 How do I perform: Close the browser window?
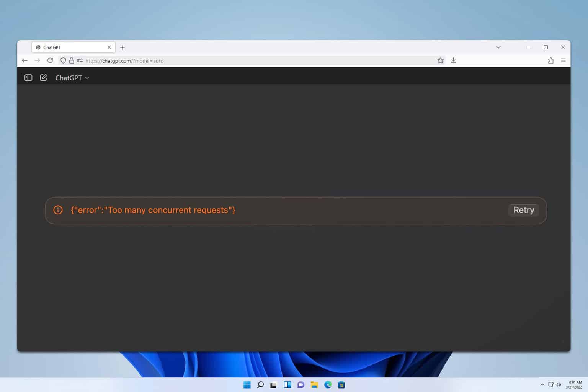click(563, 47)
